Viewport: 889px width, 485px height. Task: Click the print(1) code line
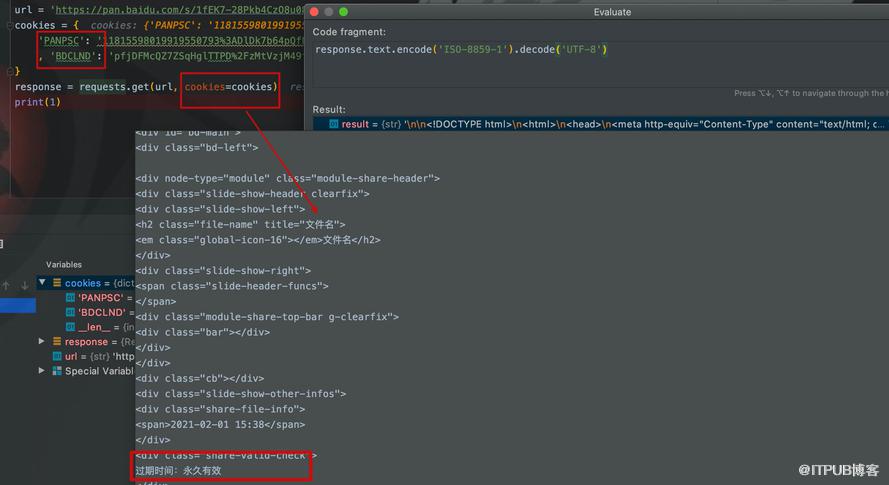pyautogui.click(x=37, y=102)
